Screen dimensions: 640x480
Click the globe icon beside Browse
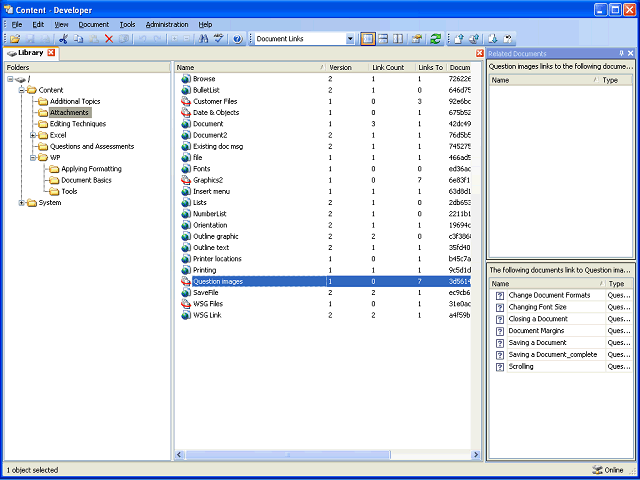pyautogui.click(x=186, y=79)
